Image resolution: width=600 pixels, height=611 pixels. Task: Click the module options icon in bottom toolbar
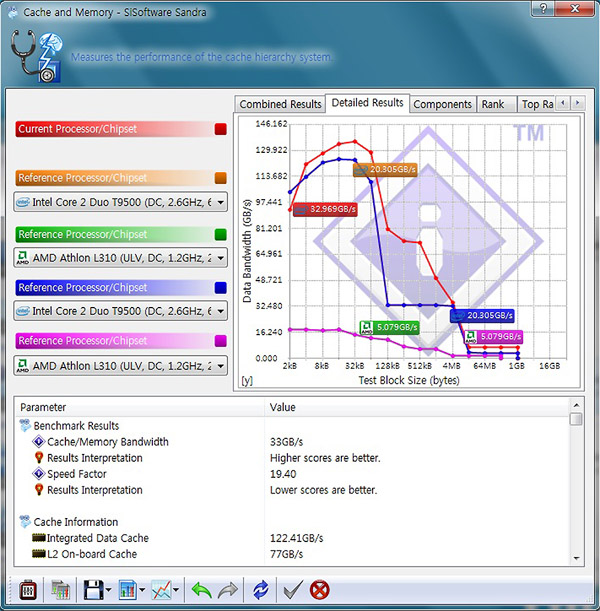click(28, 590)
